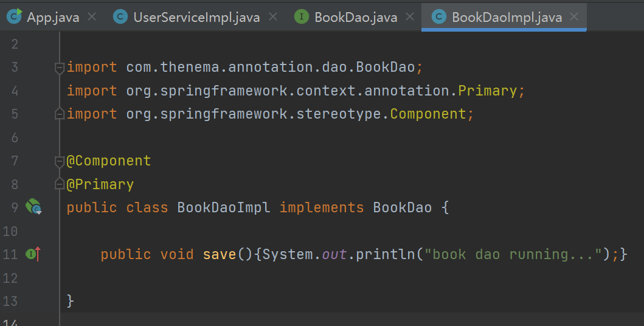Close the BookDao.java tab
Screen dimensions: 644x326
[410, 17]
